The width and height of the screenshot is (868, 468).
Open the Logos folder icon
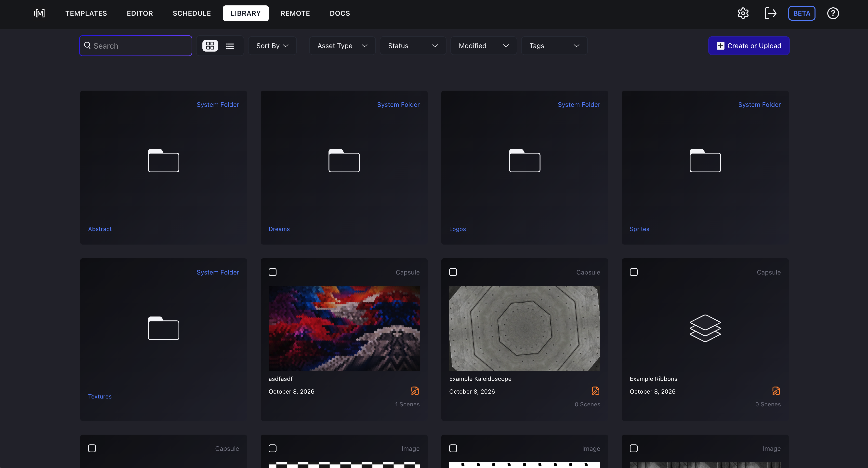click(525, 161)
